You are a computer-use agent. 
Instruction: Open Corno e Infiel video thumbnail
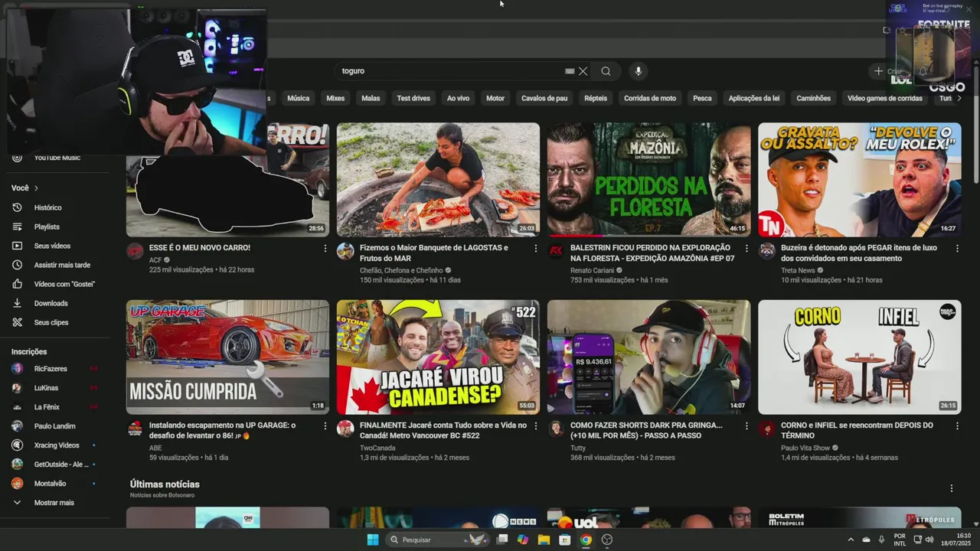pyautogui.click(x=859, y=357)
